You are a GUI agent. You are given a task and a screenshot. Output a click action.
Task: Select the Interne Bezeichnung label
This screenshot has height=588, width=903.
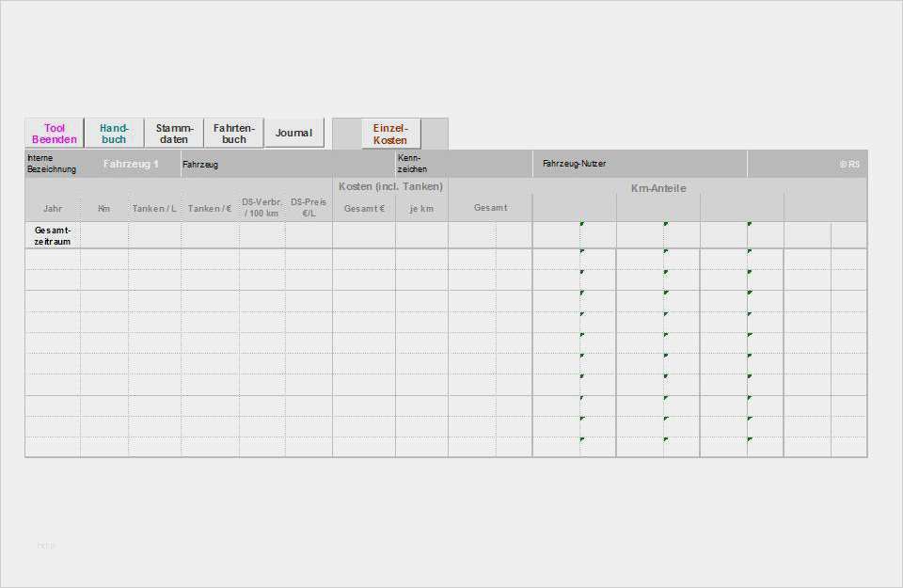[x=52, y=164]
